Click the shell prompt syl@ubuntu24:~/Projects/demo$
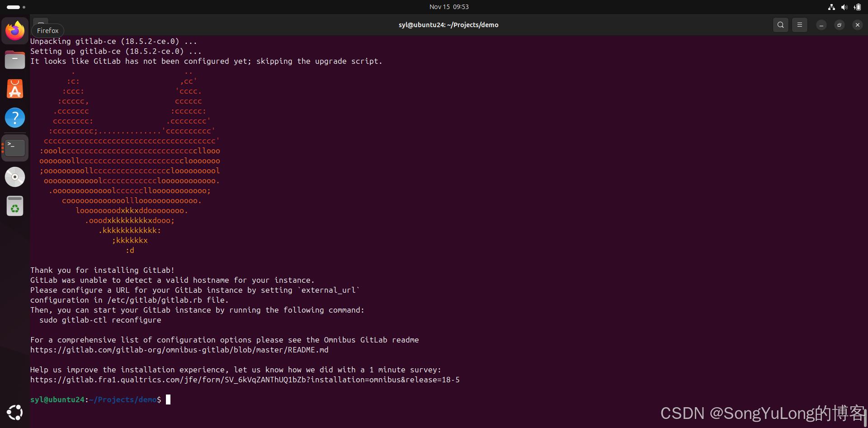 tap(96, 399)
